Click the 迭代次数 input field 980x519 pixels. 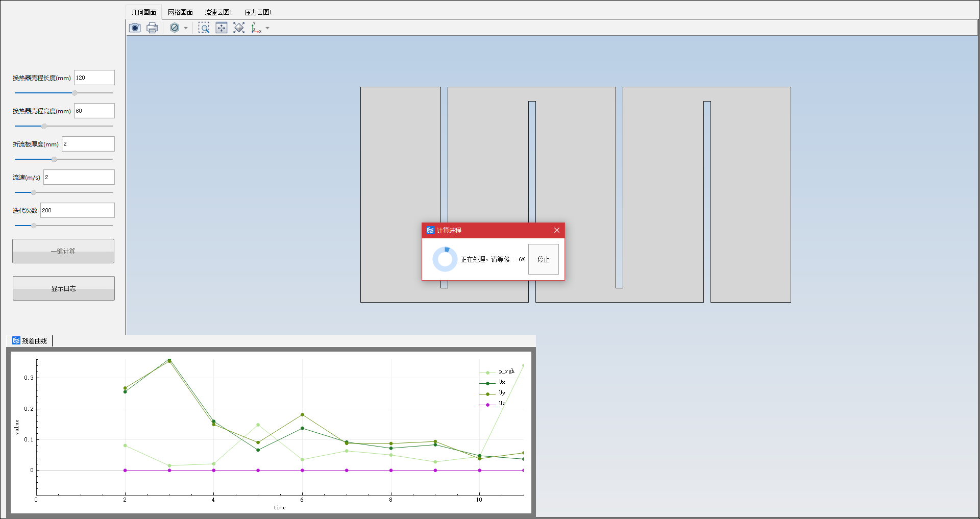(x=78, y=210)
